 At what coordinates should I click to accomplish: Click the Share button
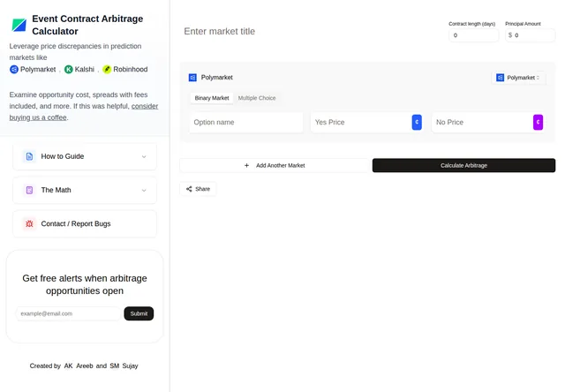(198, 189)
